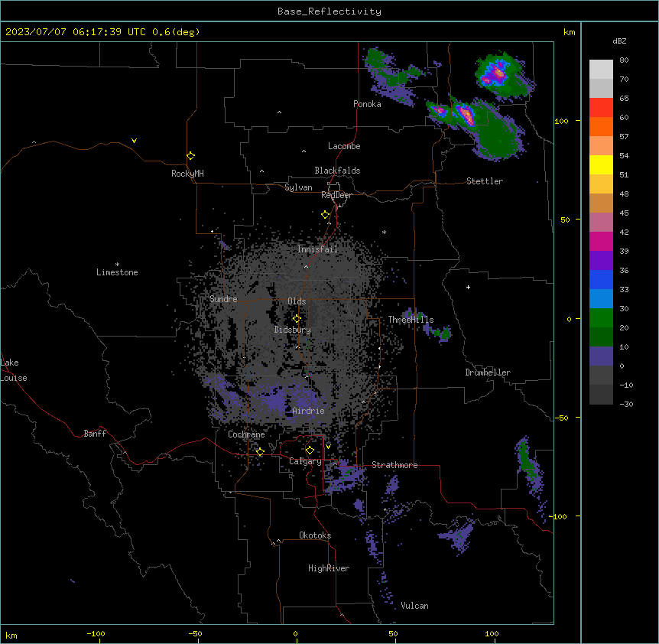This screenshot has width=659, height=644.
Task: Click the purple echo cluster southeast of Calgary
Action: [x=345, y=475]
